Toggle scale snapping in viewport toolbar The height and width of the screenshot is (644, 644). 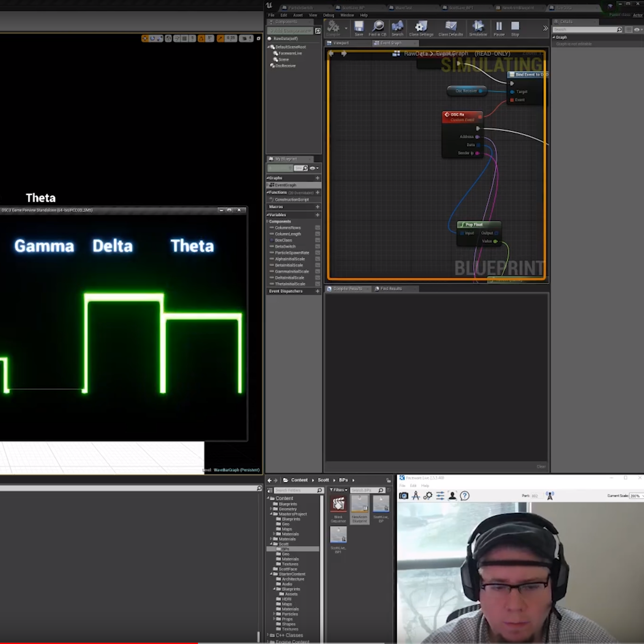[x=220, y=38]
